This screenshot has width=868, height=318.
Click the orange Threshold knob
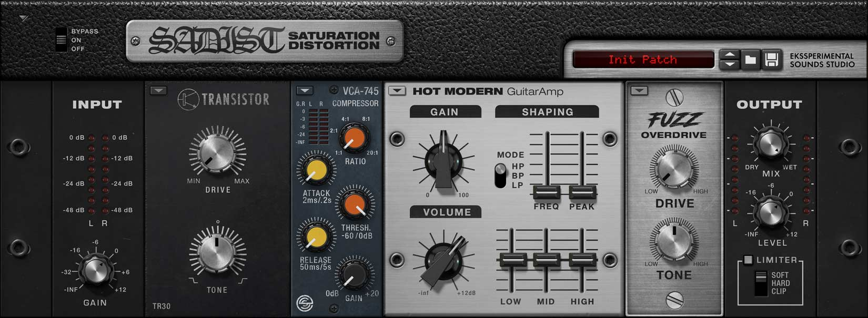[355, 204]
